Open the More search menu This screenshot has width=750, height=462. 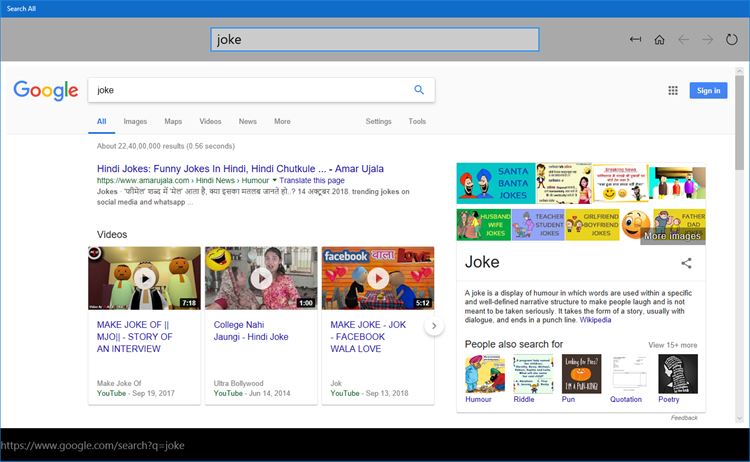(x=282, y=121)
